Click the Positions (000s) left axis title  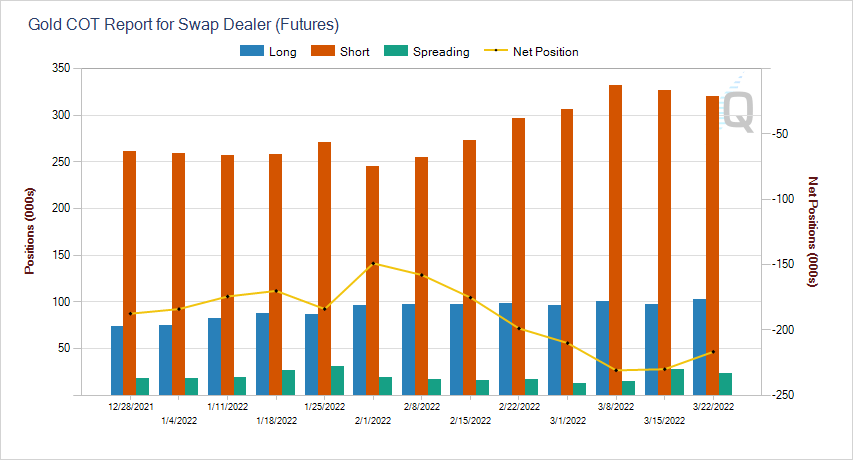(30, 230)
